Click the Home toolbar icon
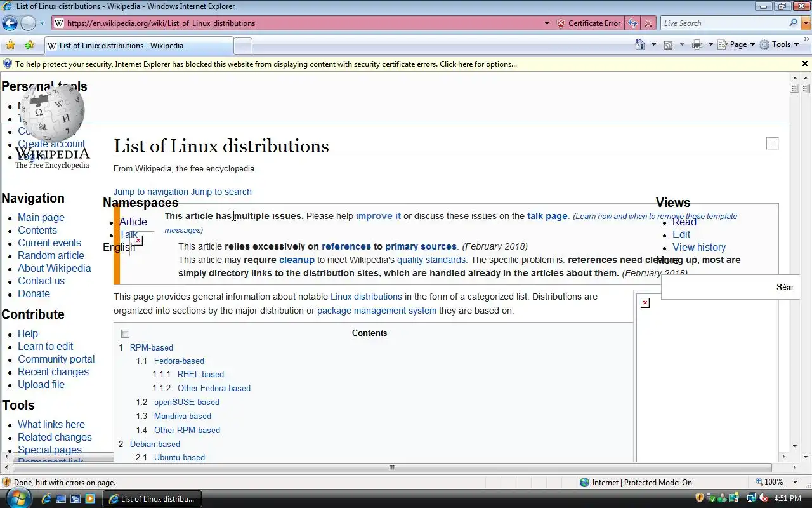 [641, 44]
